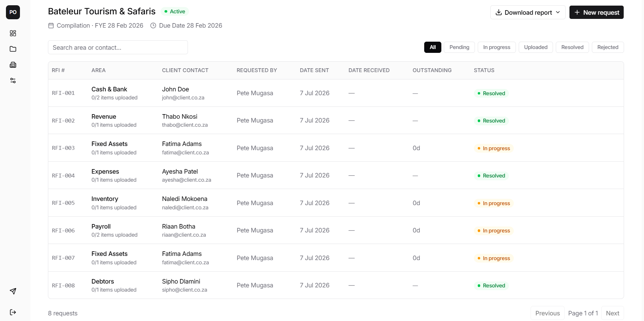644x321 pixels.
Task: Focus the Search area or contact field
Action: [118, 47]
